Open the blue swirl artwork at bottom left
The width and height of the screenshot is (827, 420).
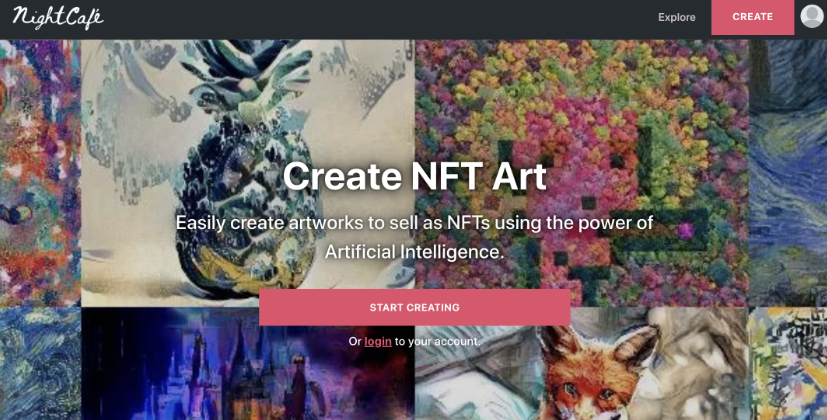(40, 364)
